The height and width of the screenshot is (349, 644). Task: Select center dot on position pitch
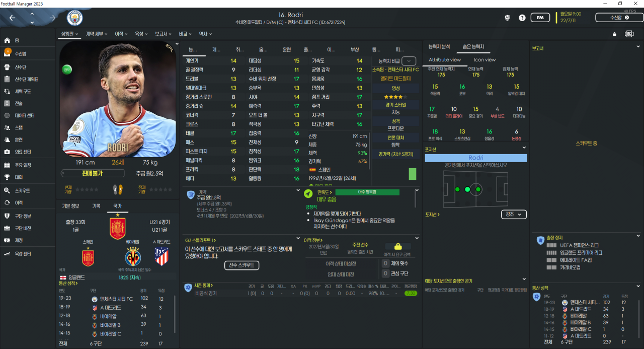pos(467,189)
